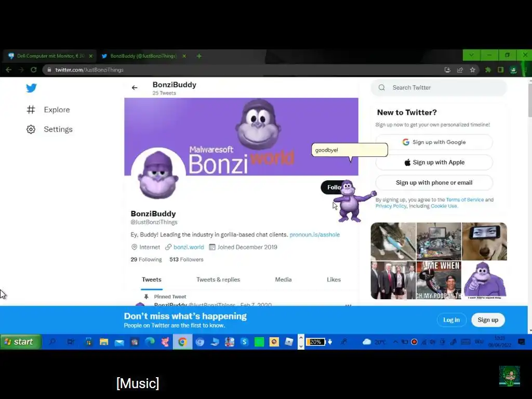Focus the Search Twitter field
Viewport: 532px width, 399px height.
click(438, 87)
